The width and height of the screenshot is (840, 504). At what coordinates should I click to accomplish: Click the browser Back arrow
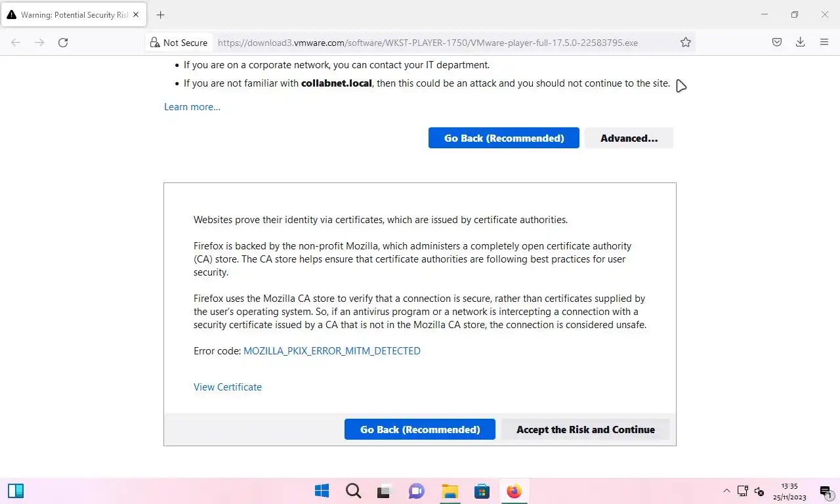[x=16, y=43]
